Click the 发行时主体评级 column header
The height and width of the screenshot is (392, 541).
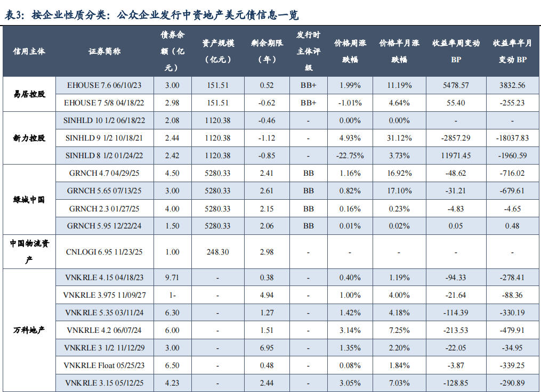point(309,51)
